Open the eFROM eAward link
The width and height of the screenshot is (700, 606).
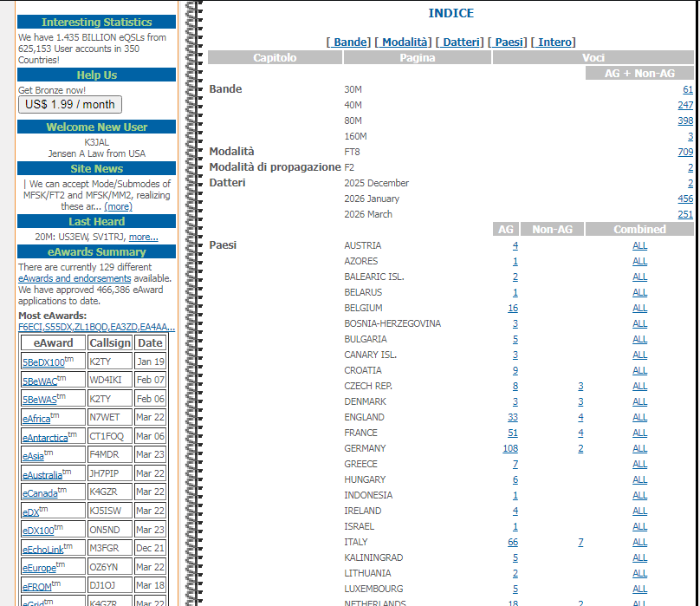[37, 587]
